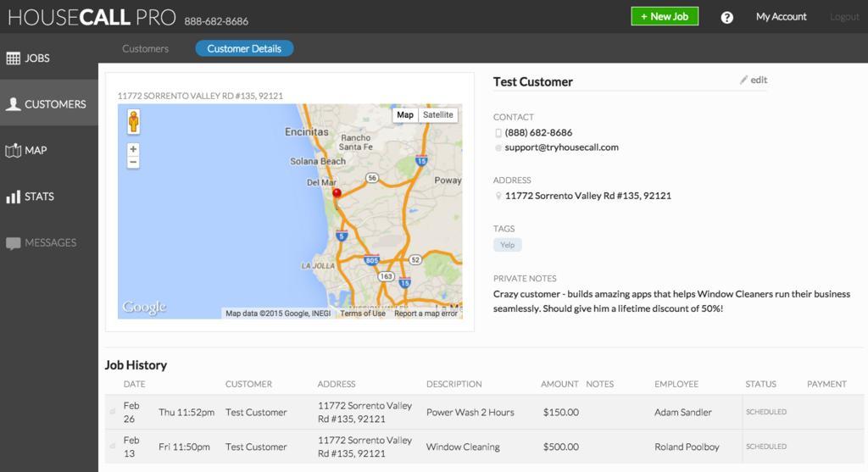Viewport: 868px width, 472px height.
Task: Click the Customers person icon
Action: point(14,103)
